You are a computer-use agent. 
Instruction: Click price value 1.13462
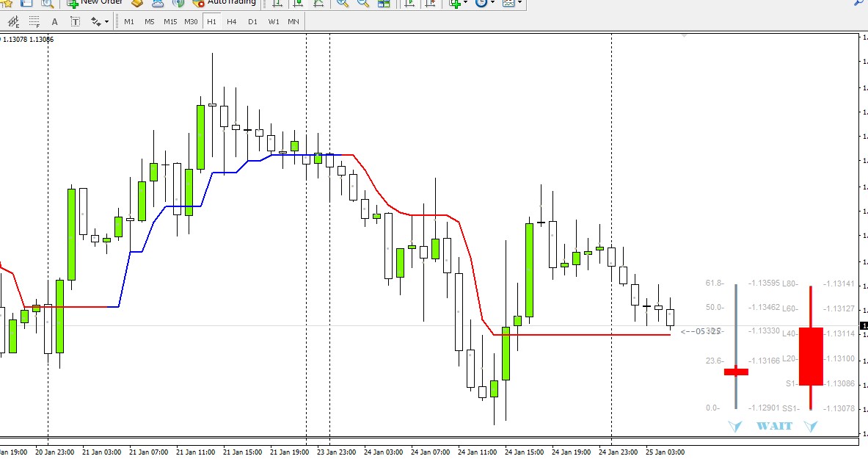pos(764,306)
